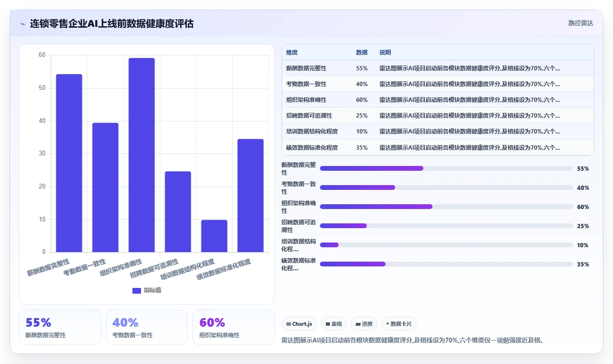
Task: Click the header icon before the title
Action: click(x=23, y=23)
